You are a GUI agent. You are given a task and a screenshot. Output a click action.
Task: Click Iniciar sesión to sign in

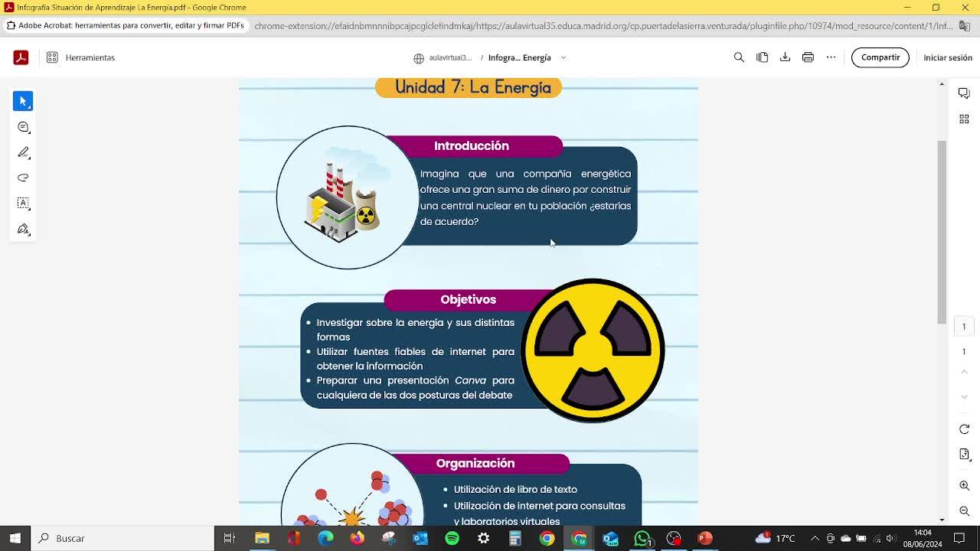[947, 57]
